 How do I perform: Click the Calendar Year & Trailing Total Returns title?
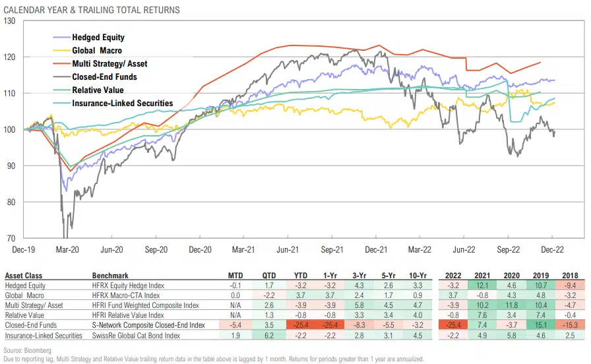point(92,10)
